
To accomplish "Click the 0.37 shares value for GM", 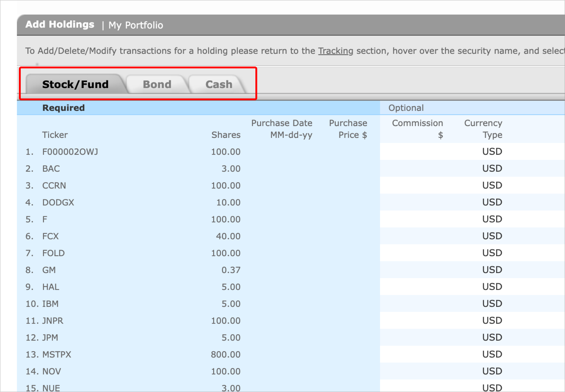I will pos(231,270).
